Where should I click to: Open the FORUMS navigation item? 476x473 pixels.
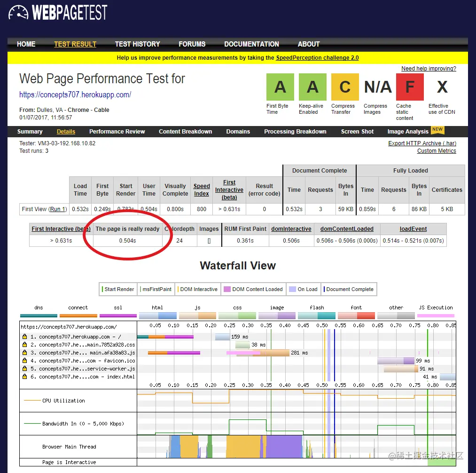tap(192, 44)
